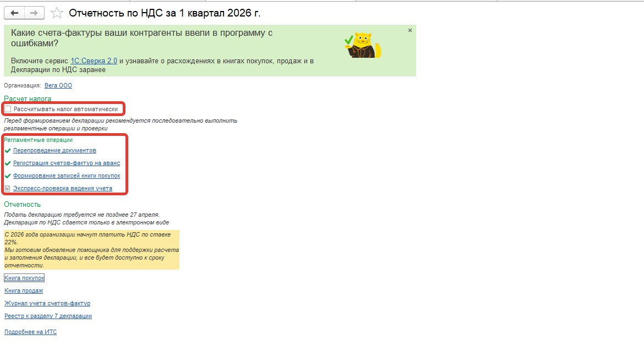This screenshot has height=351, width=644.
Task: Run Экспресс-проверка ведения учета
Action: 62,189
